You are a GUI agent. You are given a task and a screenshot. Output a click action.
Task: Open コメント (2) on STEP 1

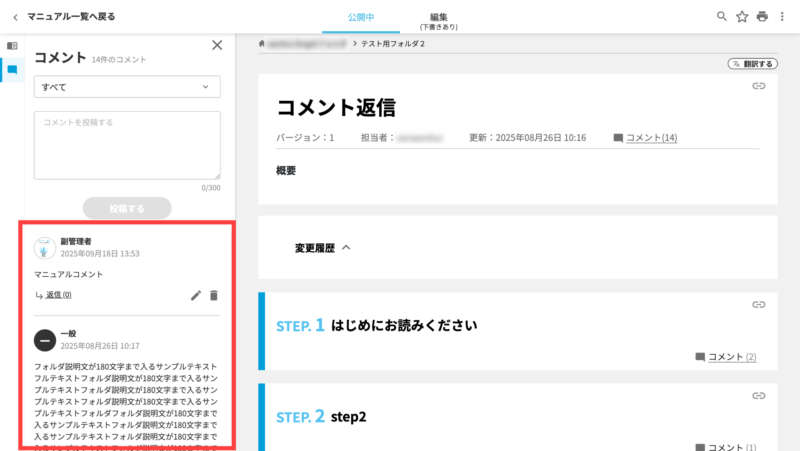(732, 357)
